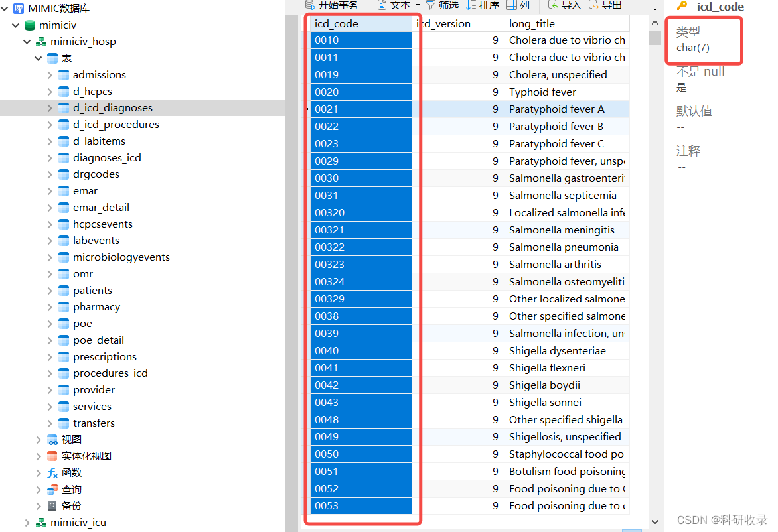Screen dimensions: 778x532
Task: Click the d_icd_procedures table icon
Action: tap(64, 125)
